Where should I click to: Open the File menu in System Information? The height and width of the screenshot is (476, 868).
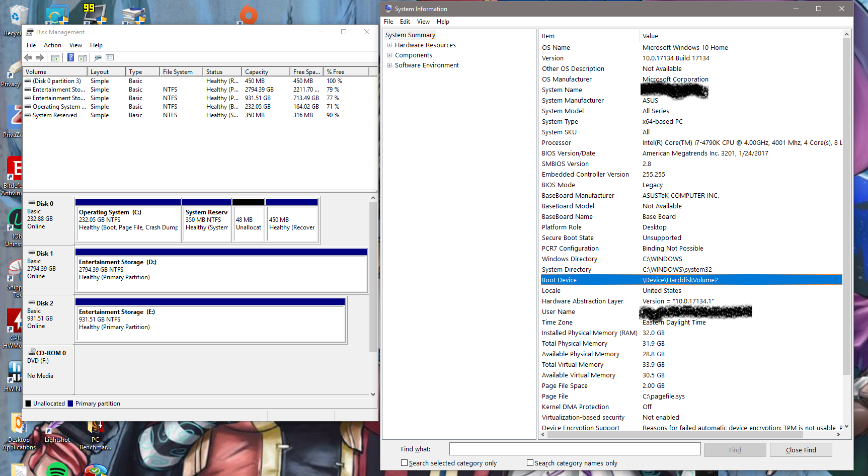pos(388,22)
